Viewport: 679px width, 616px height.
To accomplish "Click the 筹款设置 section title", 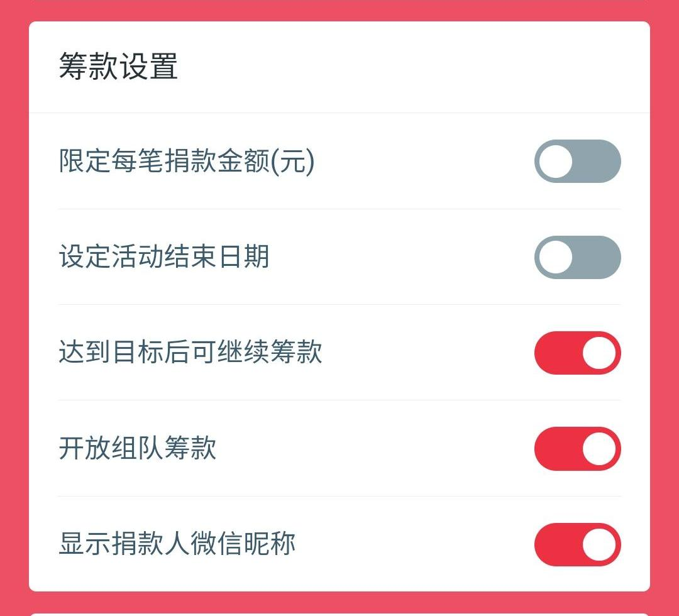I will (118, 67).
